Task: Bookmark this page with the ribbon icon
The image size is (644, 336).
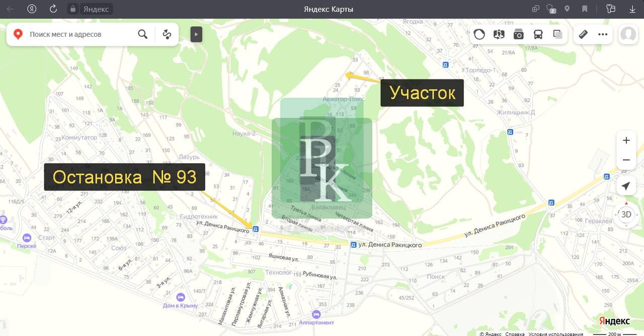Action: point(585,9)
